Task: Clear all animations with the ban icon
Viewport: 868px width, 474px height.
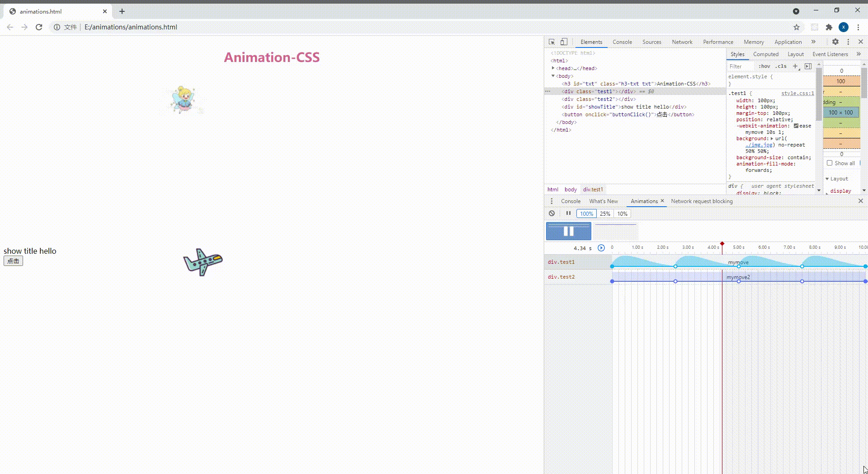Action: pos(552,213)
